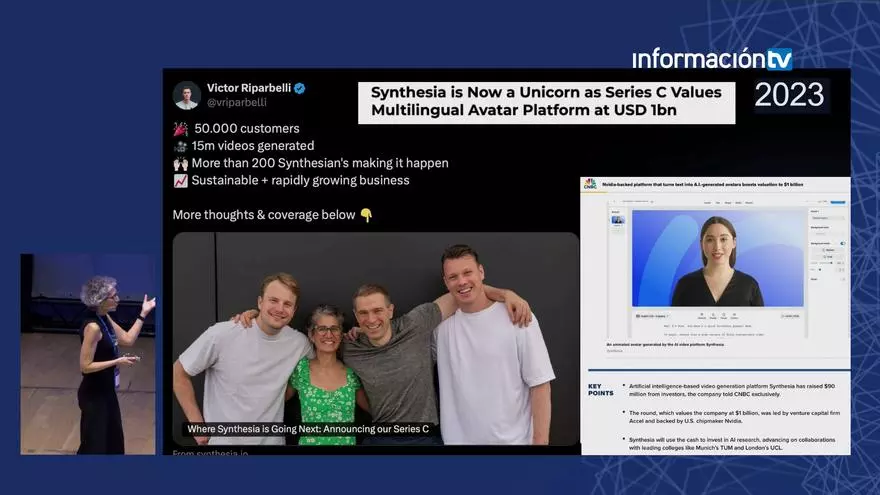Image resolution: width=880 pixels, height=495 pixels.
Task: Click the 2023 year label
Action: click(789, 94)
